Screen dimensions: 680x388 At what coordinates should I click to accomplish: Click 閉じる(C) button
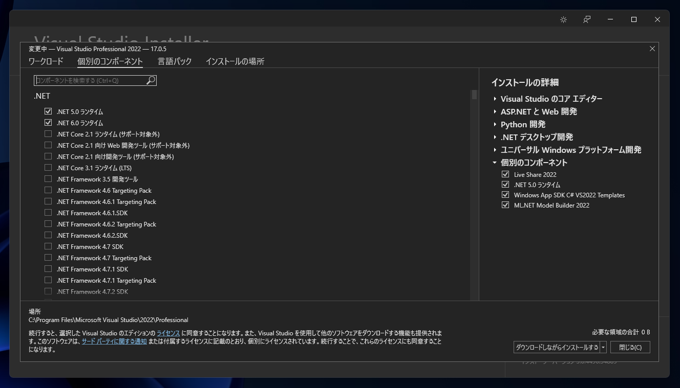[x=630, y=347]
